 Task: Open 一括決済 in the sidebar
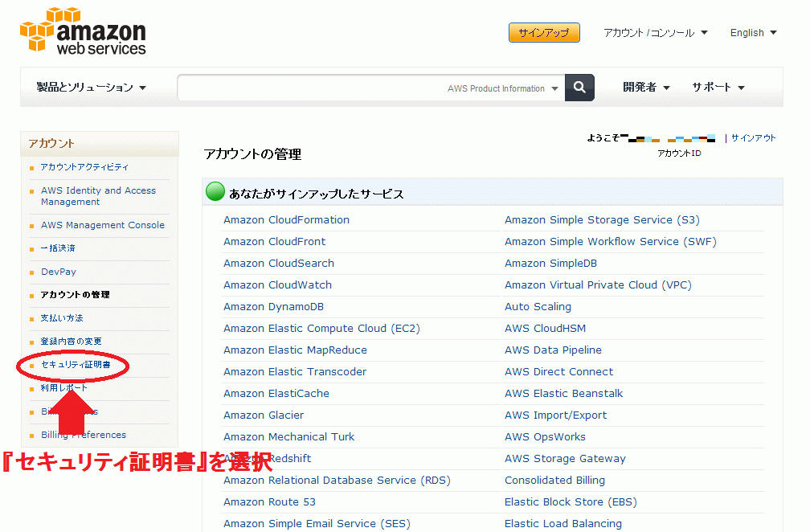pyautogui.click(x=58, y=248)
